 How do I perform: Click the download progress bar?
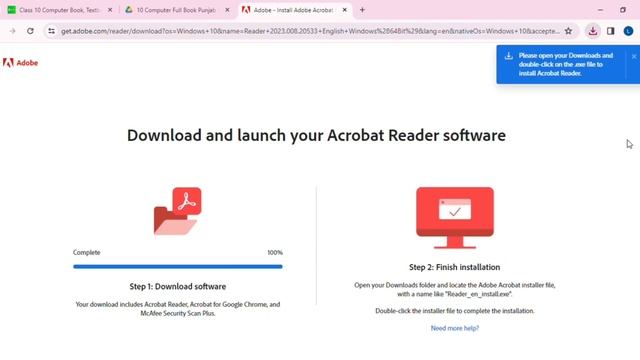click(x=178, y=267)
